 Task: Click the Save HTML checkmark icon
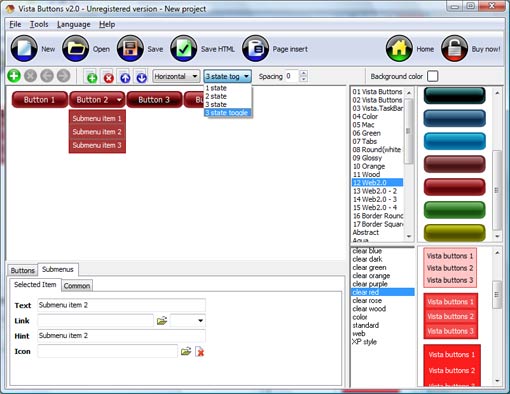[184, 49]
